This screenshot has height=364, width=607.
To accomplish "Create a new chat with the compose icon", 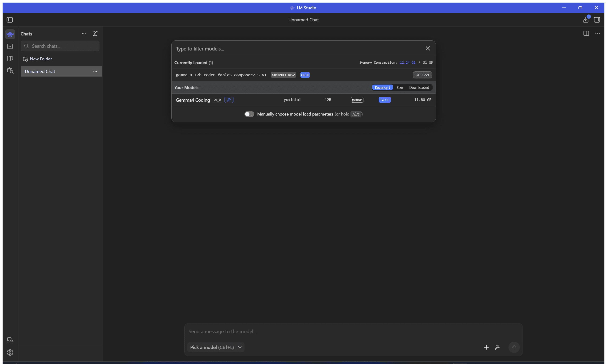I will (95, 34).
